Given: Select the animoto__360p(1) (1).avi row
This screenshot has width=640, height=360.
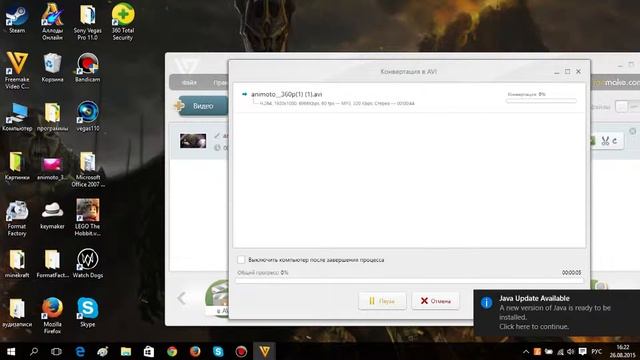Looking at the screenshot, I should click(x=409, y=98).
